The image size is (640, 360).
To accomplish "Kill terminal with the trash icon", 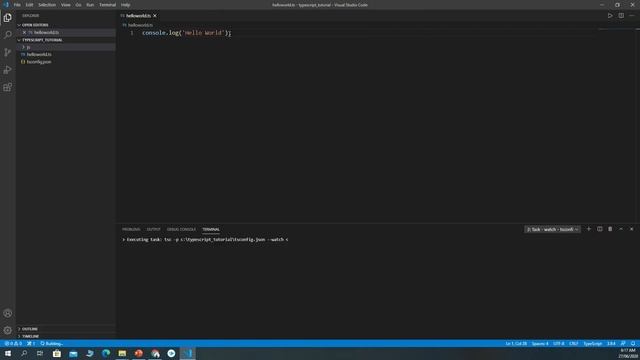I will [x=610, y=229].
